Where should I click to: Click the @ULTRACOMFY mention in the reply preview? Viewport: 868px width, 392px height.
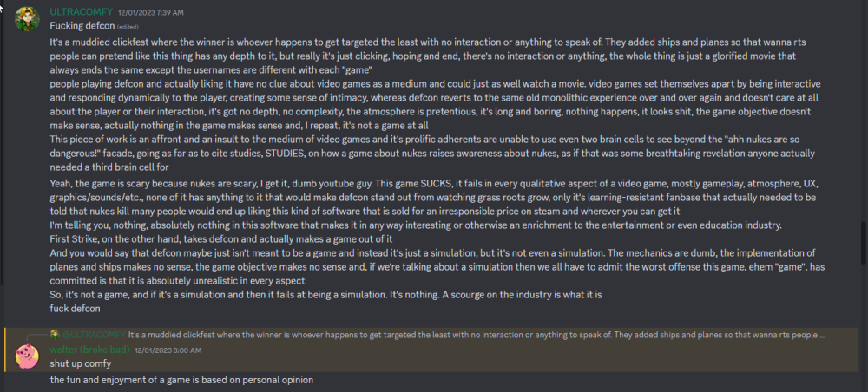[x=94, y=335]
